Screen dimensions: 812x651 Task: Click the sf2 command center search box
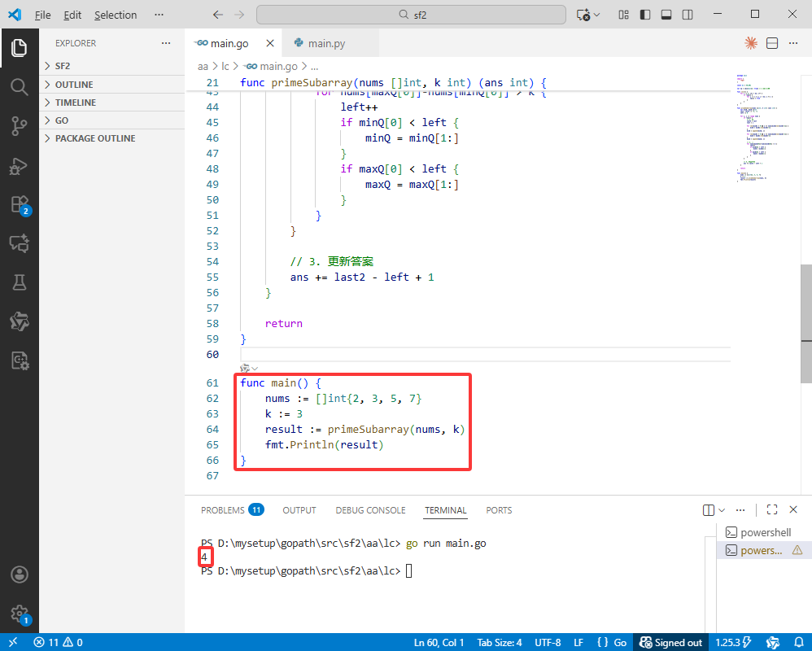coord(411,15)
